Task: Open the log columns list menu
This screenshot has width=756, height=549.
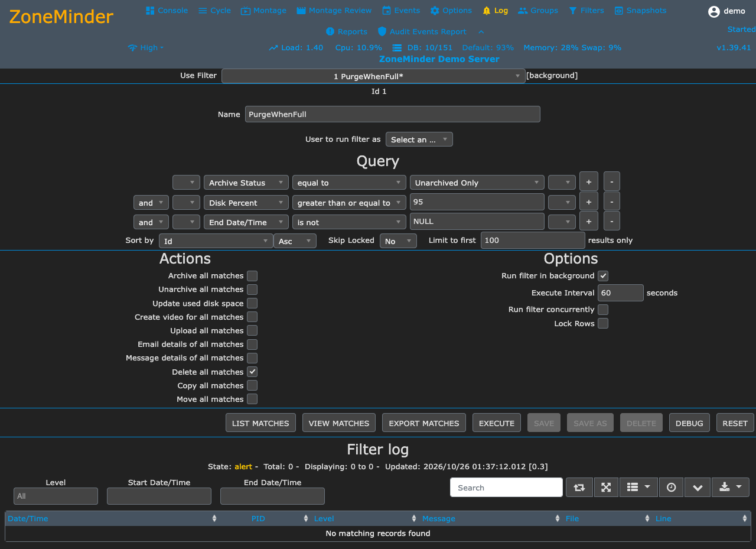Action: (638, 488)
